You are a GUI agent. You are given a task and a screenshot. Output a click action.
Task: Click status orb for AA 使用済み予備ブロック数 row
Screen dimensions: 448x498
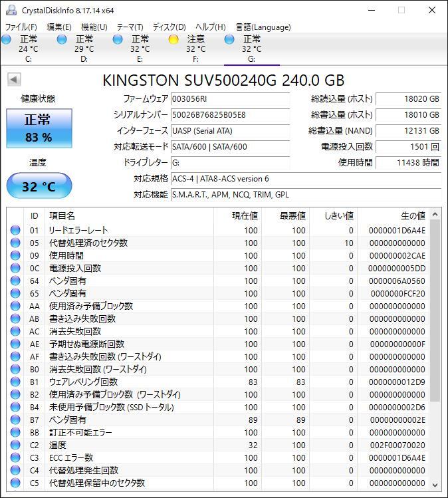(x=15, y=306)
